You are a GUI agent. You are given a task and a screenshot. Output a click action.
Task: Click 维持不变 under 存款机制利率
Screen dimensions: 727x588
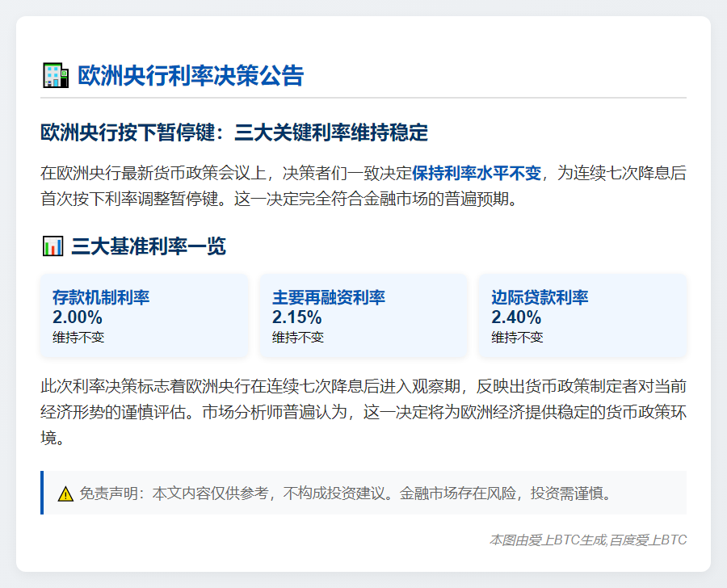78,337
